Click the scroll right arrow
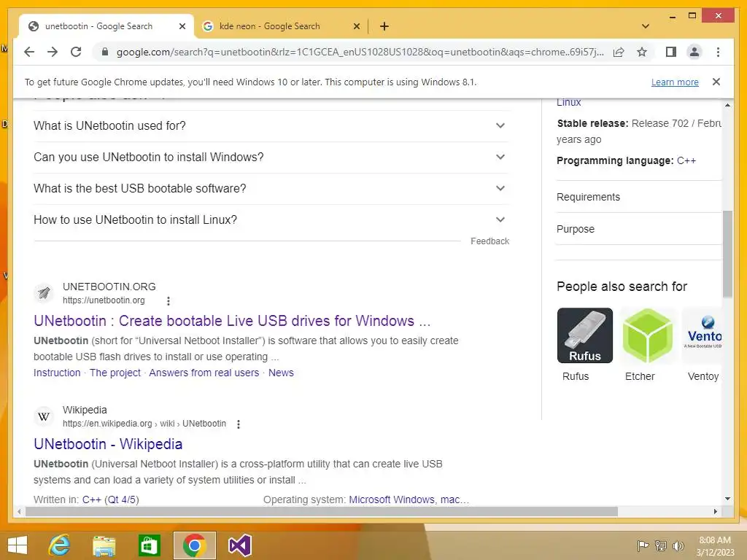Viewport: 747px width, 560px height. pyautogui.click(x=716, y=511)
